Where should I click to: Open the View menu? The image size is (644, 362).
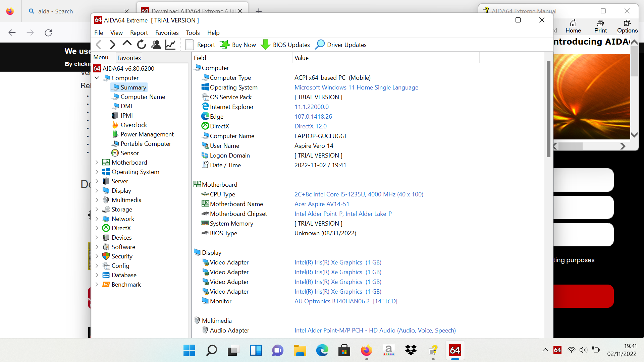[116, 33]
